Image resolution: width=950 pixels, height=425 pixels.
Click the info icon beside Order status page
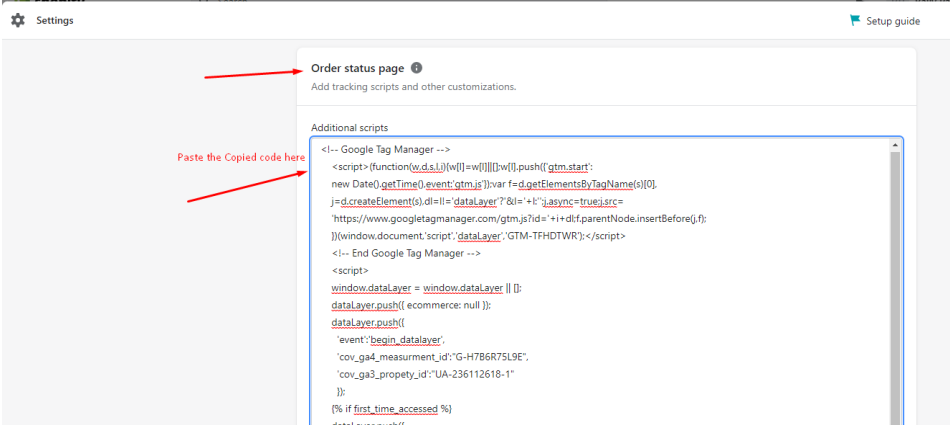click(x=416, y=68)
